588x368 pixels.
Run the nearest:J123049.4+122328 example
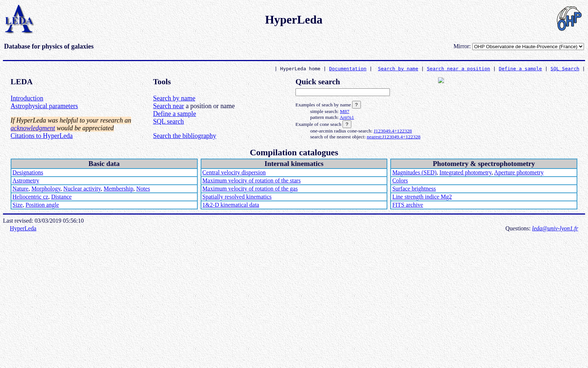pyautogui.click(x=394, y=137)
